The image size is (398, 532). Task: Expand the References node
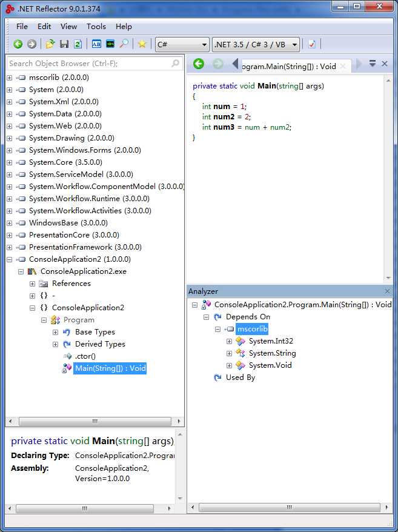pos(32,284)
